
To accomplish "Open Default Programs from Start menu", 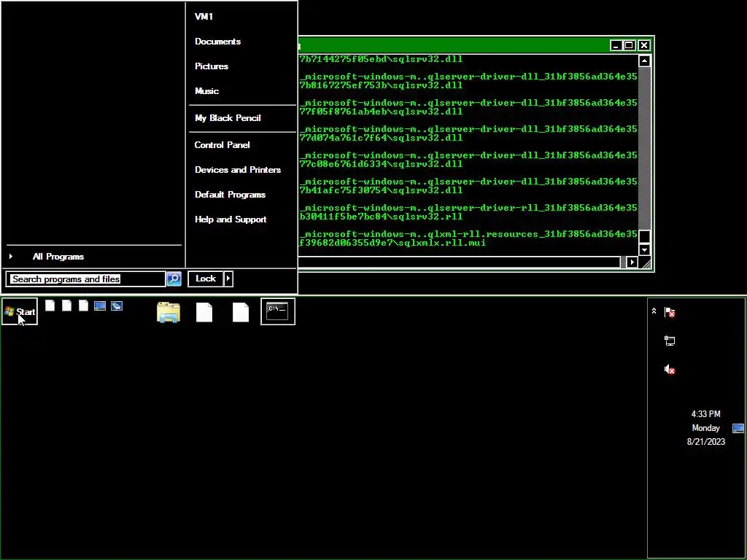I will (230, 194).
